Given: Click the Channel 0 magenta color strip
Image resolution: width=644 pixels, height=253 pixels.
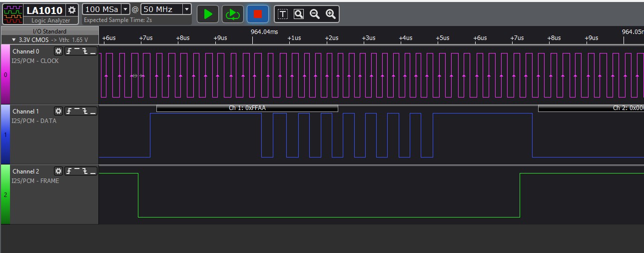Looking at the screenshot, I should point(5,74).
